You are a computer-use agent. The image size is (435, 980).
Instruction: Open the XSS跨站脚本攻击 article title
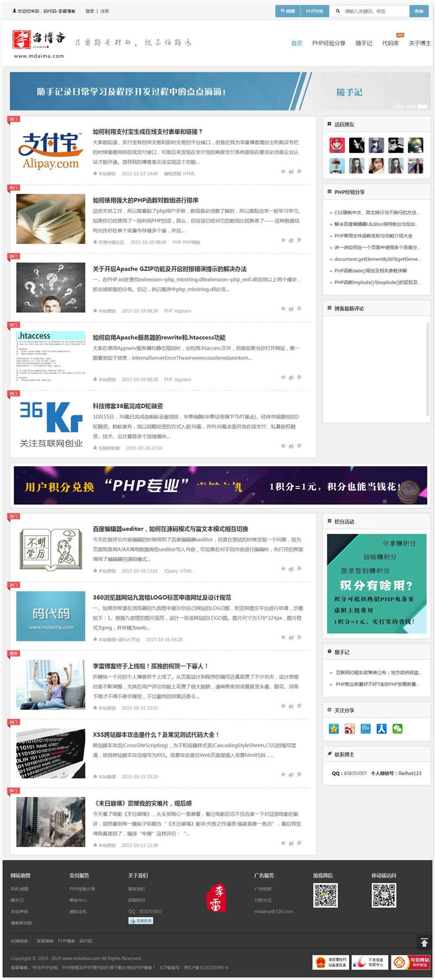[x=155, y=735]
